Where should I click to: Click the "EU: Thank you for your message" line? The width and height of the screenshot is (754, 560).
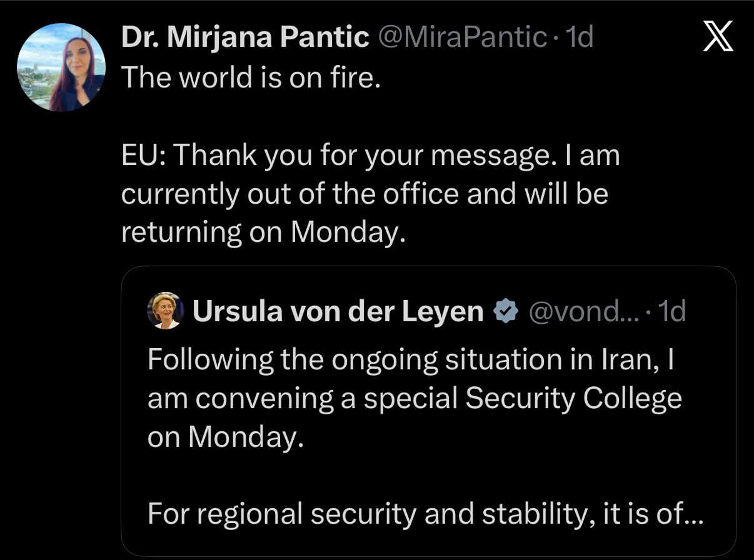[x=370, y=155]
